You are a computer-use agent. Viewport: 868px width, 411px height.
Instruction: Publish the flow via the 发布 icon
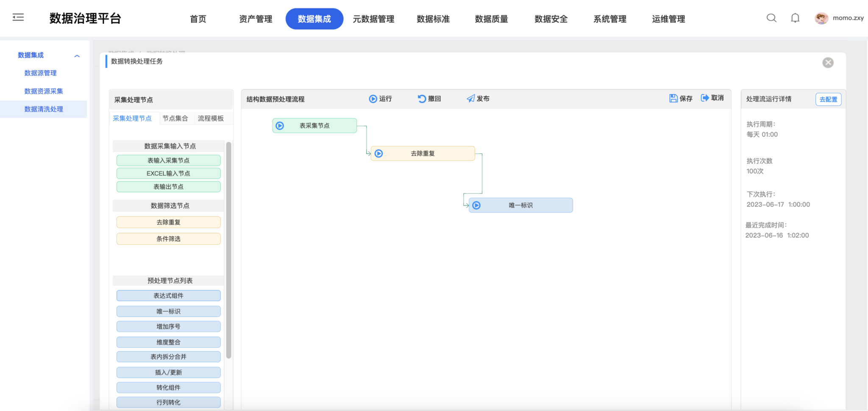pos(470,98)
